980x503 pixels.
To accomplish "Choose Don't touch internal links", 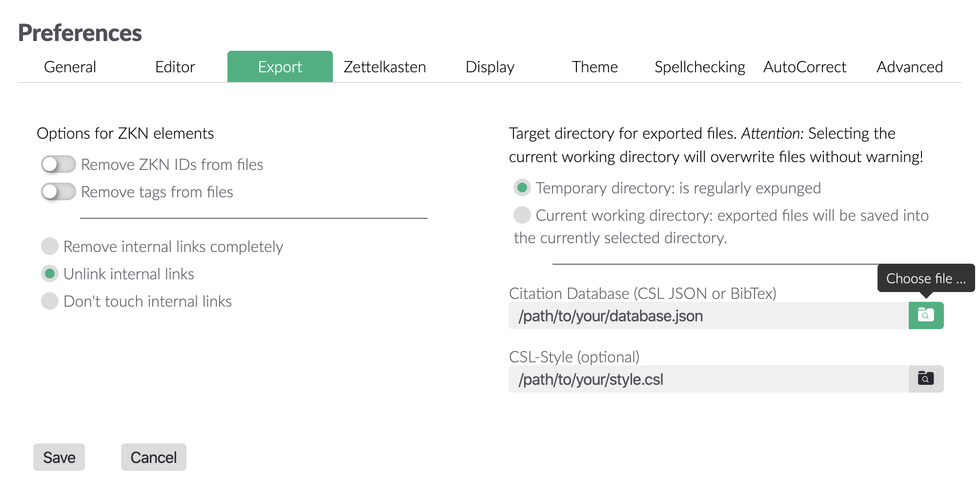I will tap(49, 301).
